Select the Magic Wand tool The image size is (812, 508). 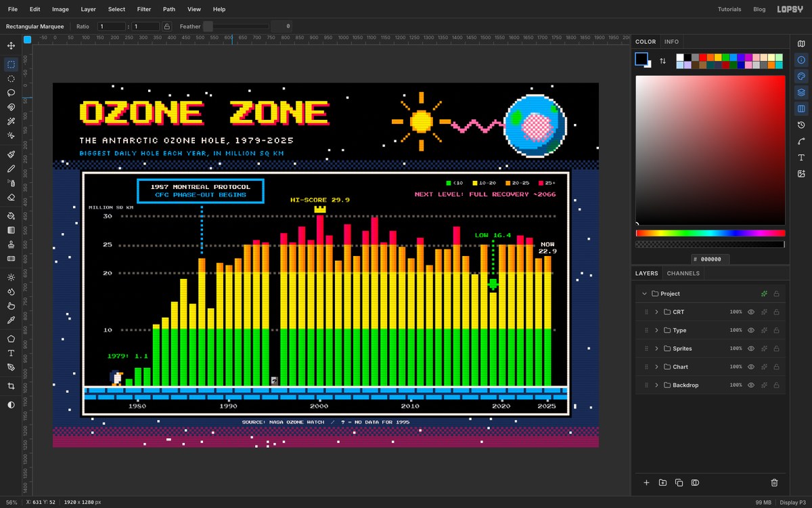[x=11, y=121]
